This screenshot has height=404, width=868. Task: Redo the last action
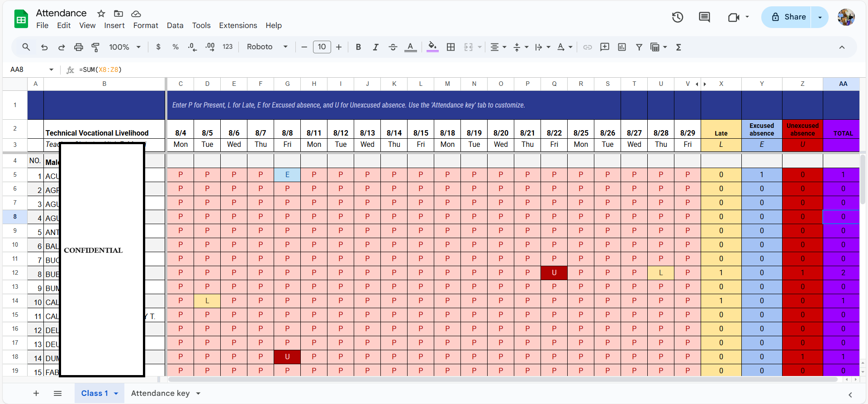coord(62,47)
